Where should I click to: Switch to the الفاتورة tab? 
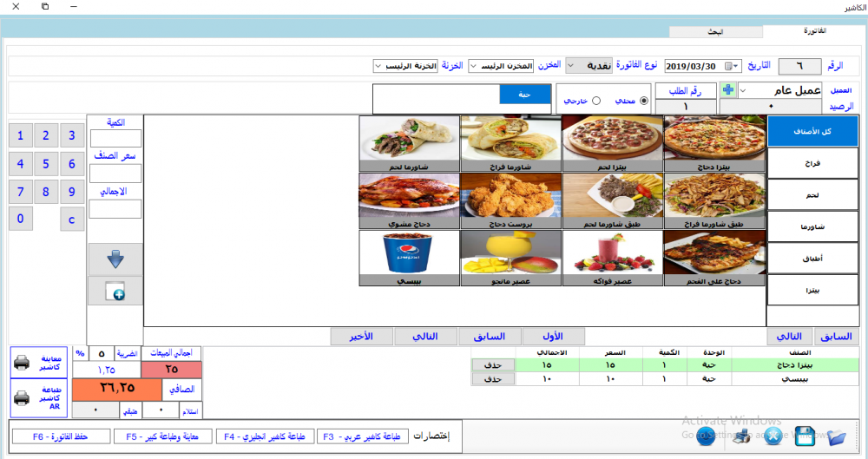pyautogui.click(x=814, y=31)
